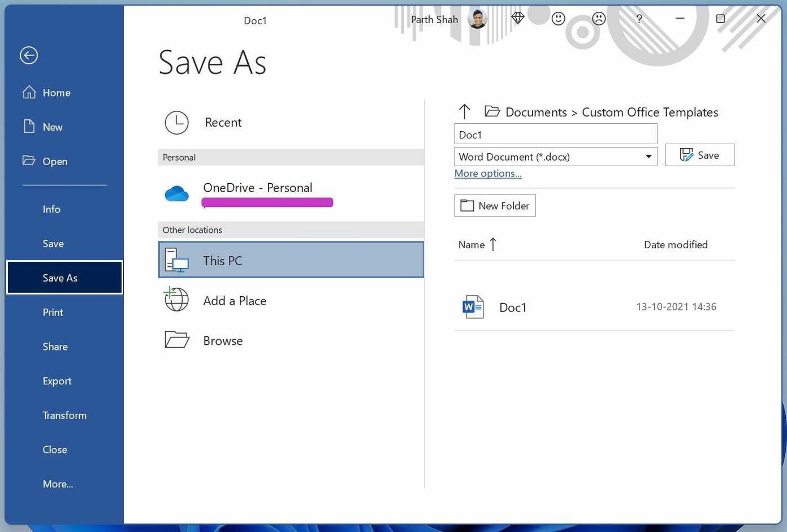Click the Parth Shah profile picture
The width and height of the screenshot is (787, 532).
[x=478, y=19]
